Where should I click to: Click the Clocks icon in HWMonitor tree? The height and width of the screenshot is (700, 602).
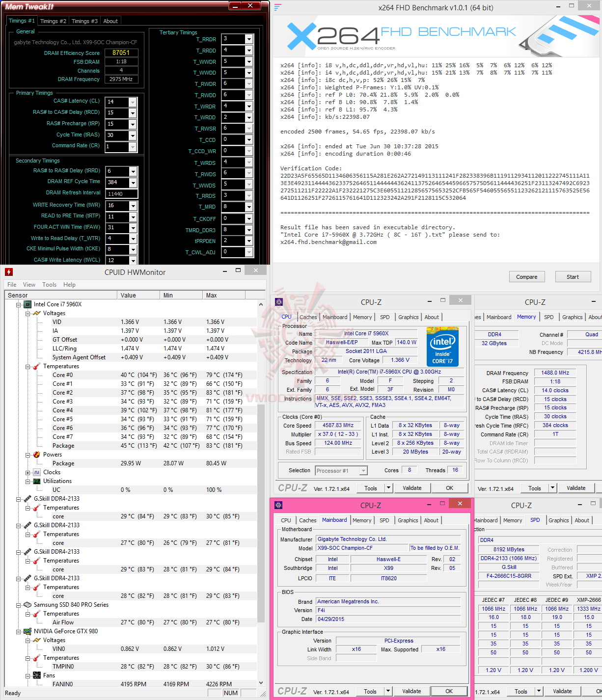tap(37, 472)
